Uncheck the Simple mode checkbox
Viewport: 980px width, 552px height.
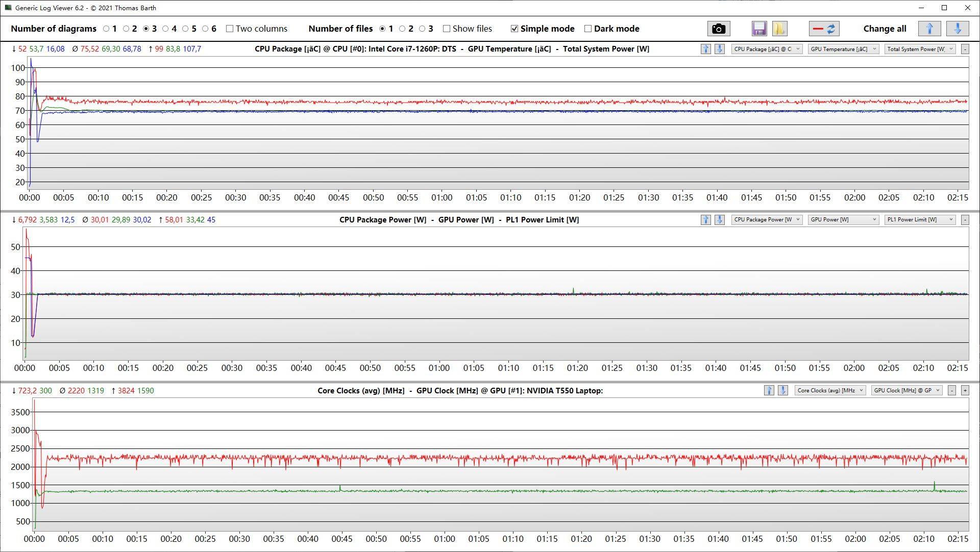coord(514,29)
